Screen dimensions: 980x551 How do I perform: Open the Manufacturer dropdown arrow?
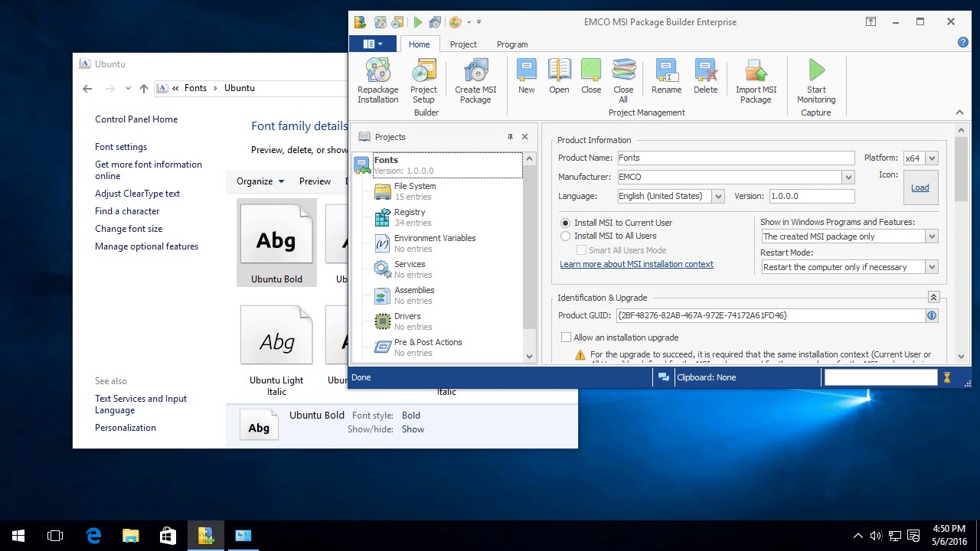(848, 177)
